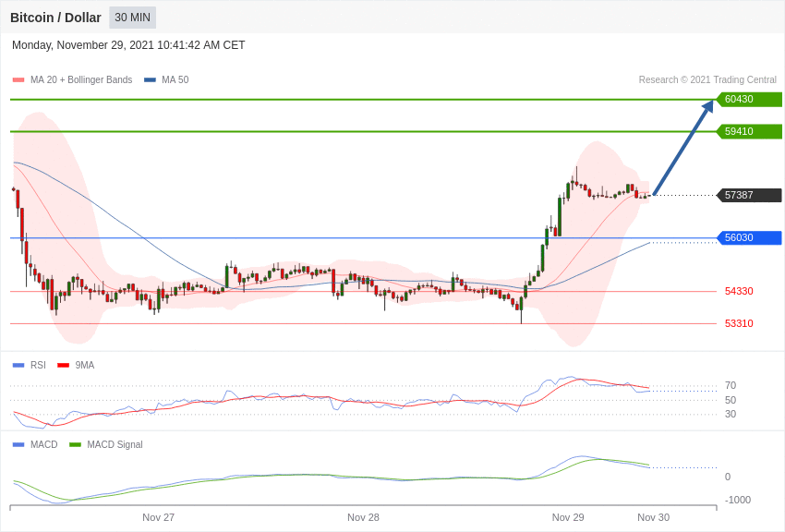Click the 57387 current price tag
The width and height of the screenshot is (785, 532).
pyautogui.click(x=750, y=195)
